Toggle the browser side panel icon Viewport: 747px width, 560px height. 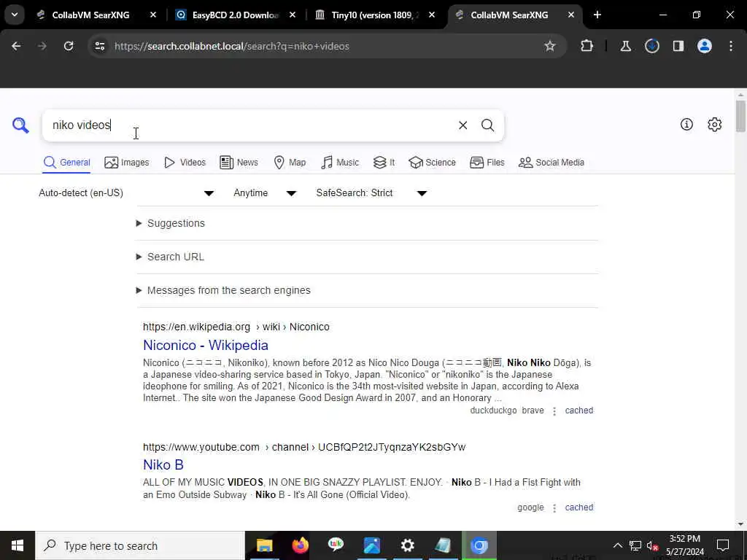(x=678, y=46)
